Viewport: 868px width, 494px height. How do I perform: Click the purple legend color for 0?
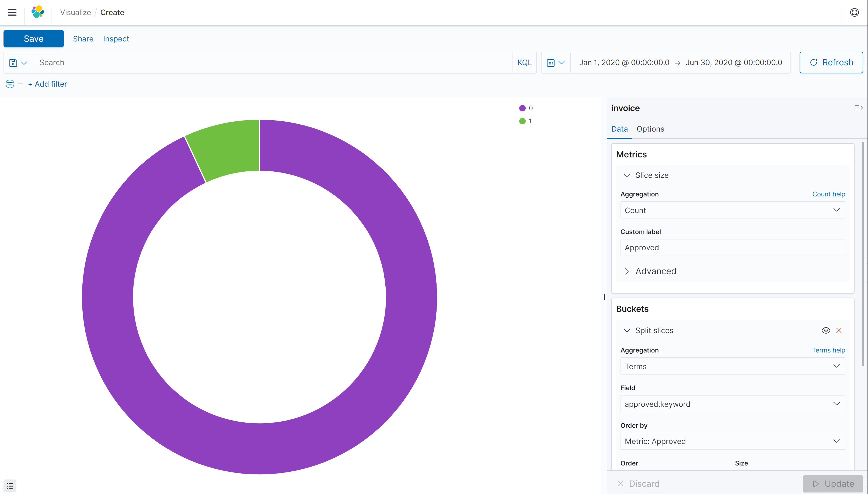522,108
